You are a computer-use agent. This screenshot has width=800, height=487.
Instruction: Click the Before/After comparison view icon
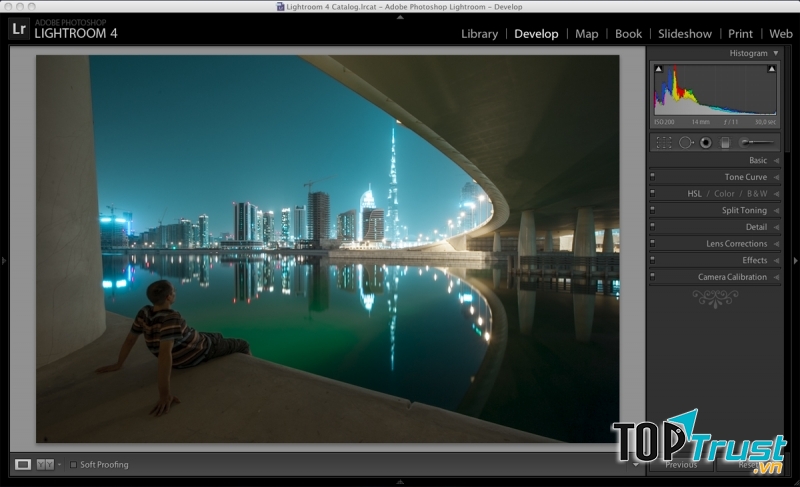click(x=45, y=464)
